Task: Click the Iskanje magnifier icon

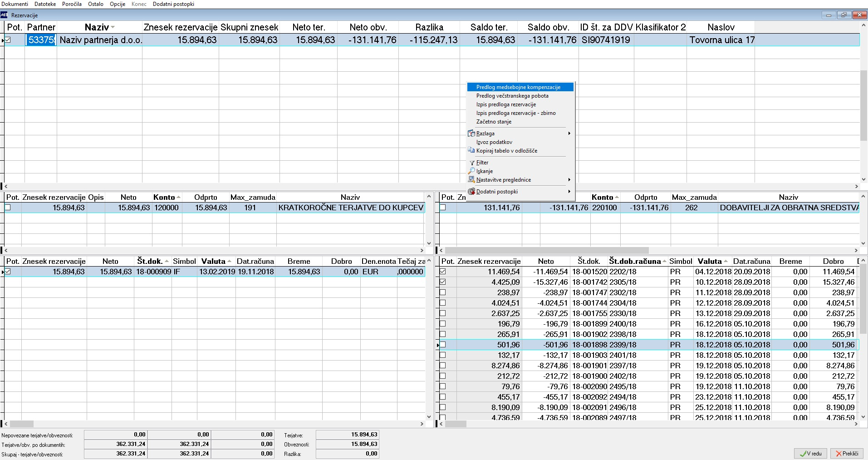Action: pos(472,171)
